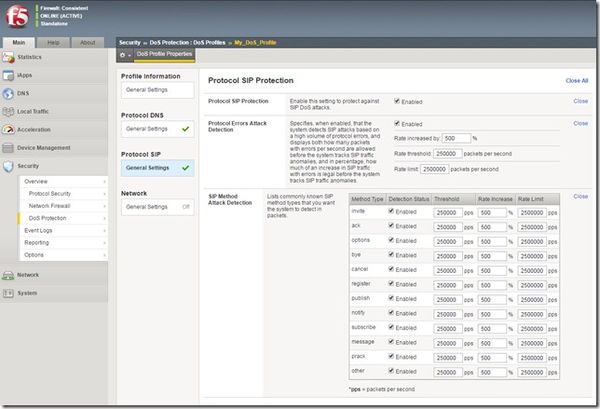Switch to the Help tab
Image resolution: width=600 pixels, height=409 pixels.
point(54,42)
